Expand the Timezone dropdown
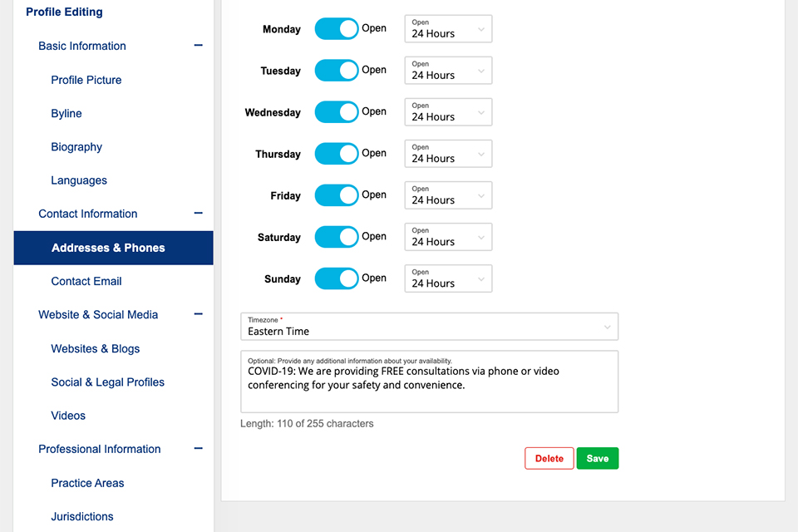 click(429, 327)
